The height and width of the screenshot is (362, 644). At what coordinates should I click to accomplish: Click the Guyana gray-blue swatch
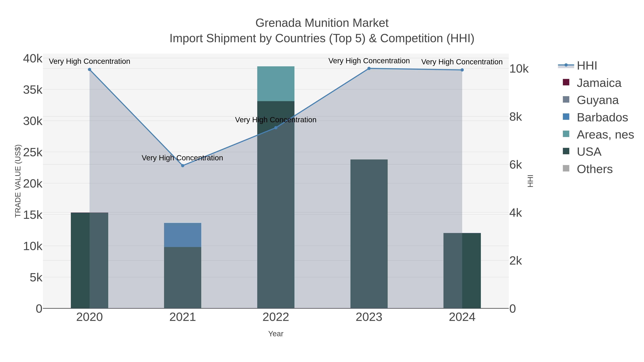(x=566, y=99)
